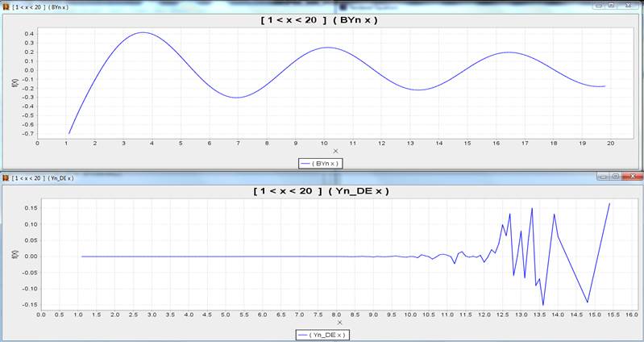Click the BYn x window's title bar app icon
Image resolution: width=644 pixels, height=342 pixels.
tap(6, 7)
